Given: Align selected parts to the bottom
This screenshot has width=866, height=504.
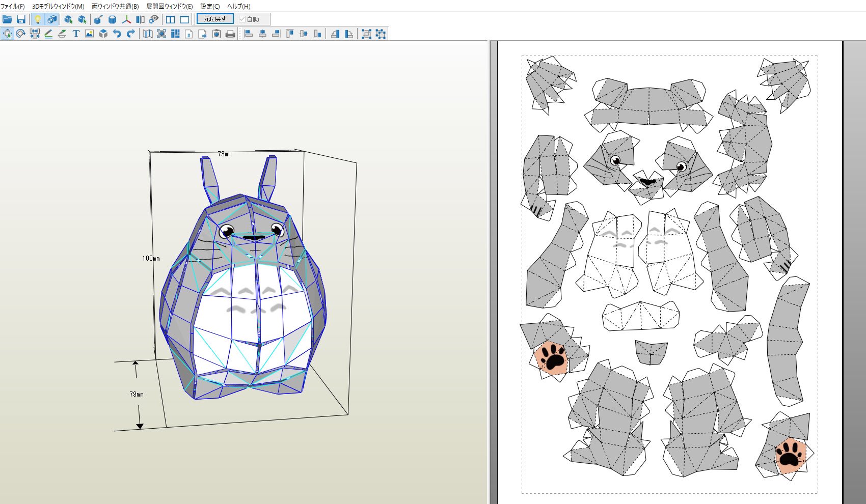Looking at the screenshot, I should (x=317, y=34).
